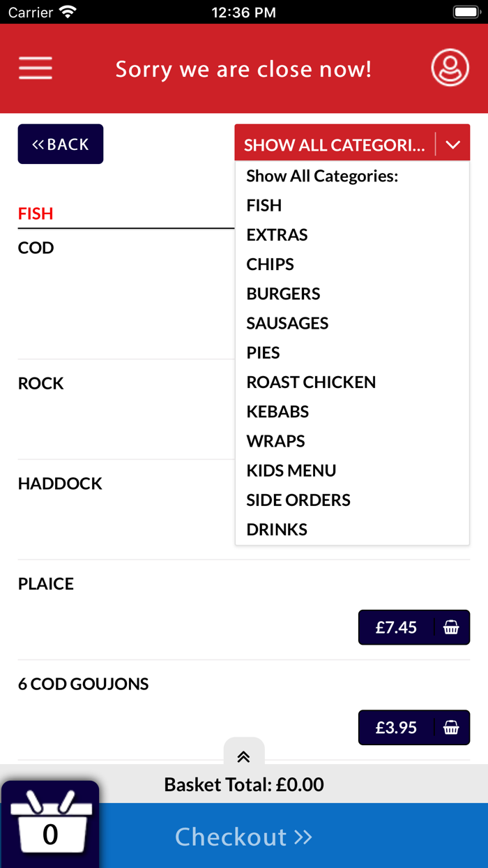
Task: Select the Show All Categories option
Action: point(322,176)
